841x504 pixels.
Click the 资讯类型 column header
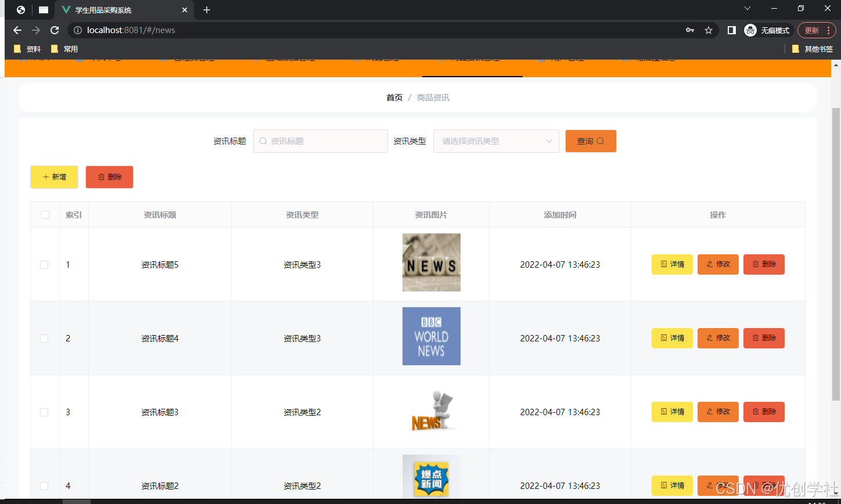(x=302, y=215)
